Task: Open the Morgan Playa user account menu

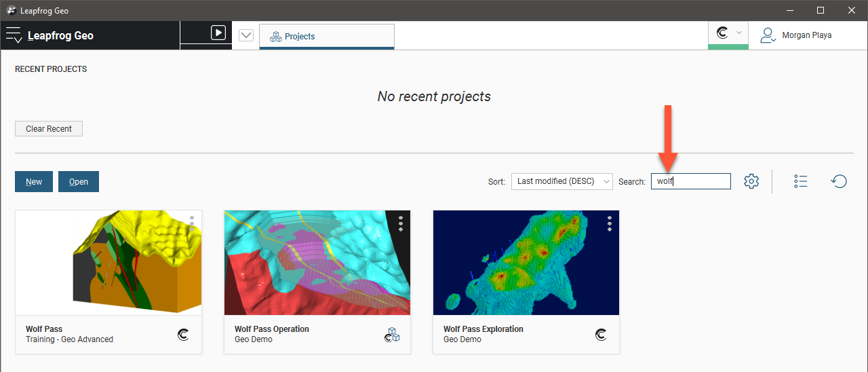Action: [795, 35]
